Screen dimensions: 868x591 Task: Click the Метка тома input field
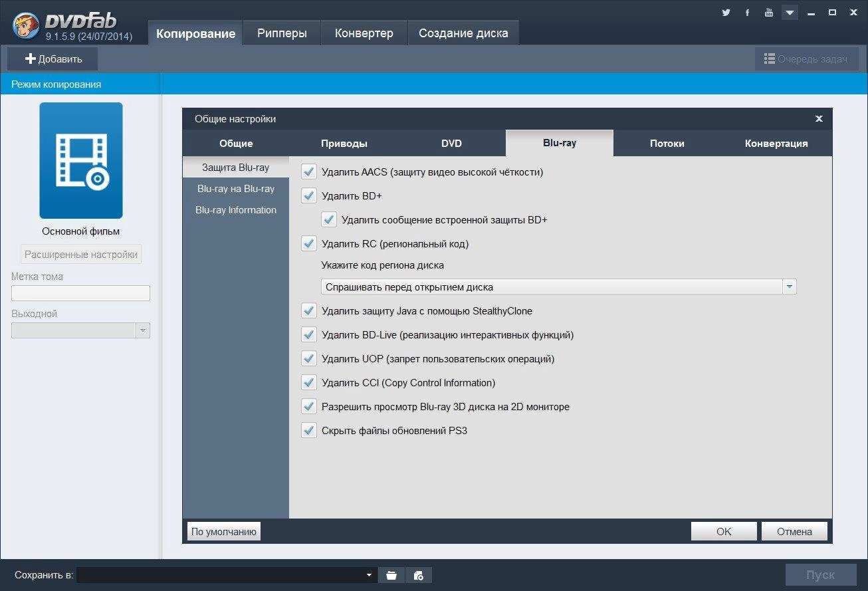coord(80,293)
